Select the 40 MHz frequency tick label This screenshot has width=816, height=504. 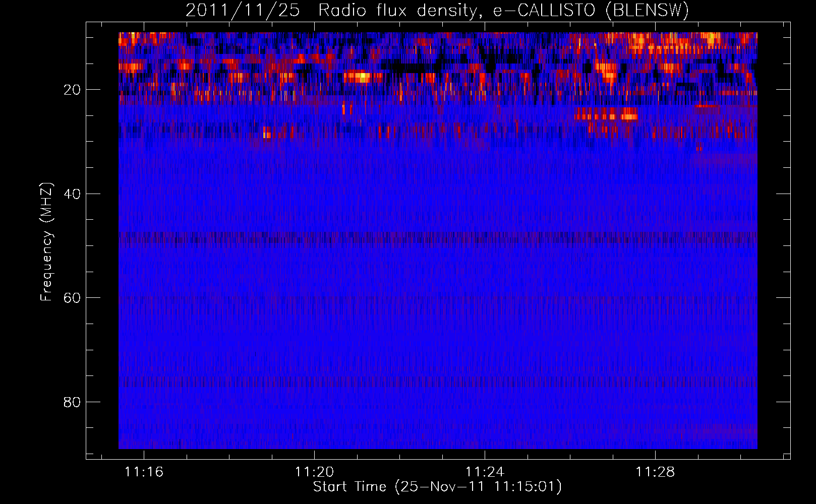coord(72,194)
